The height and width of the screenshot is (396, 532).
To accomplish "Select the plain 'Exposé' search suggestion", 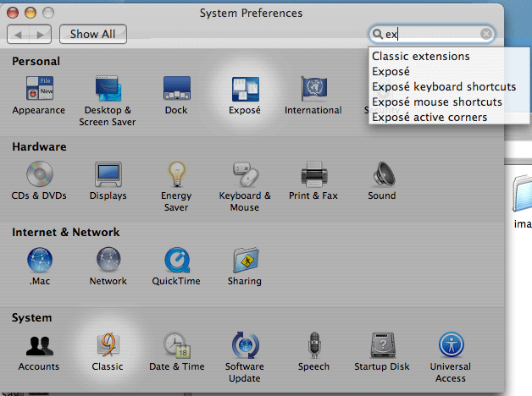I will click(449, 71).
